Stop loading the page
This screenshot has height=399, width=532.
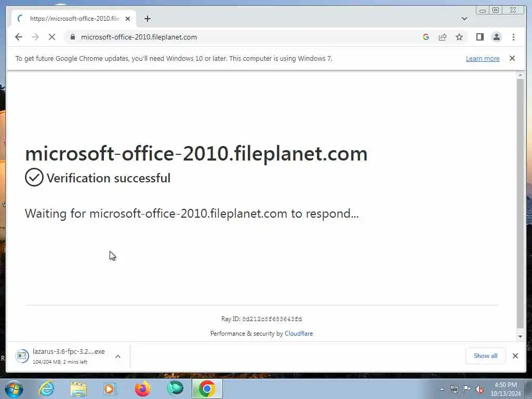(52, 37)
